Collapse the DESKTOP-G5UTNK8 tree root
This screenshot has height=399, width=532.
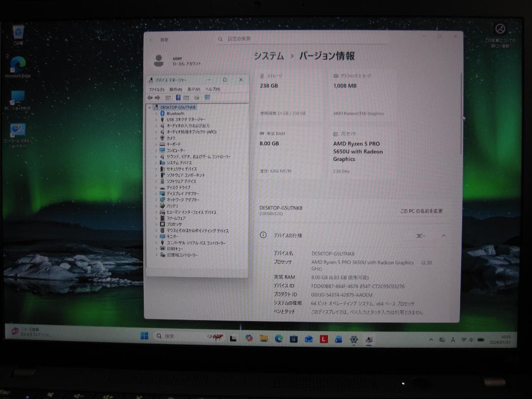point(149,107)
